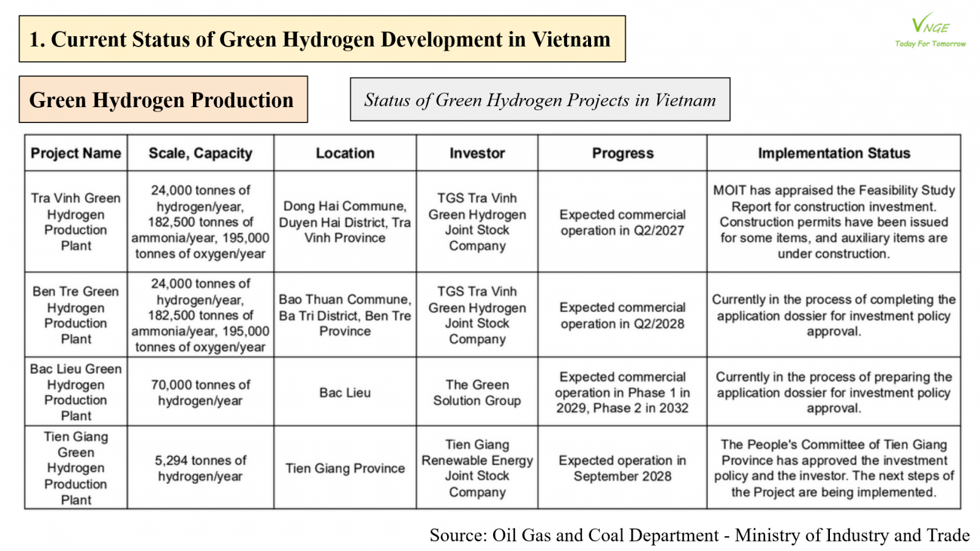Click the Progress column header
Image resolution: width=980 pixels, height=551 pixels.
pyautogui.click(x=622, y=153)
